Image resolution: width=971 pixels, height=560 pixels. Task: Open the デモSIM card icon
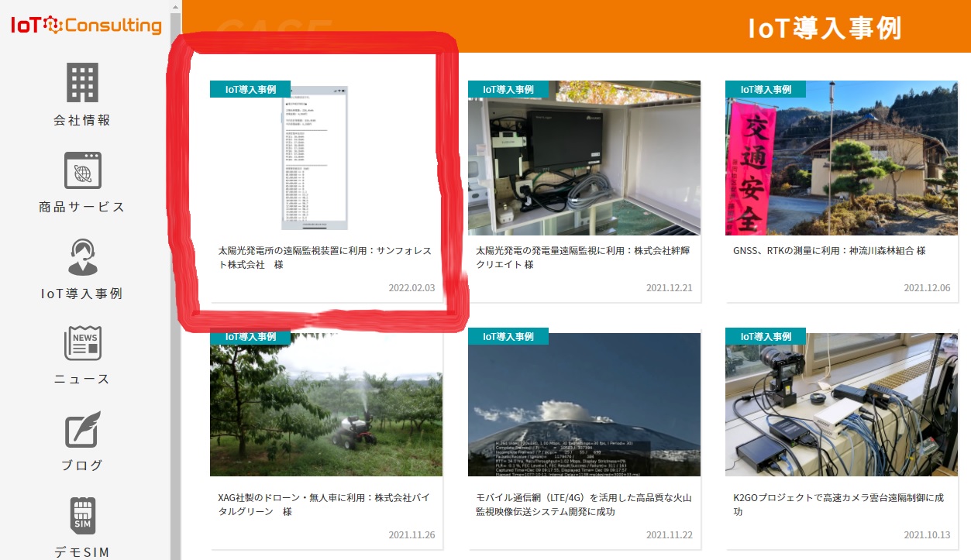point(82,516)
